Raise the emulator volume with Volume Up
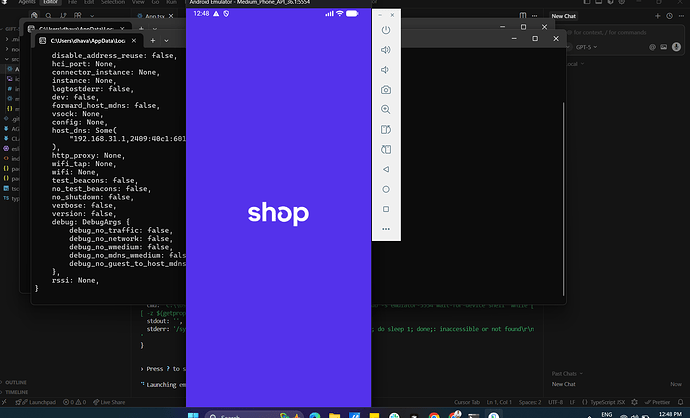The image size is (690, 418). [x=385, y=50]
